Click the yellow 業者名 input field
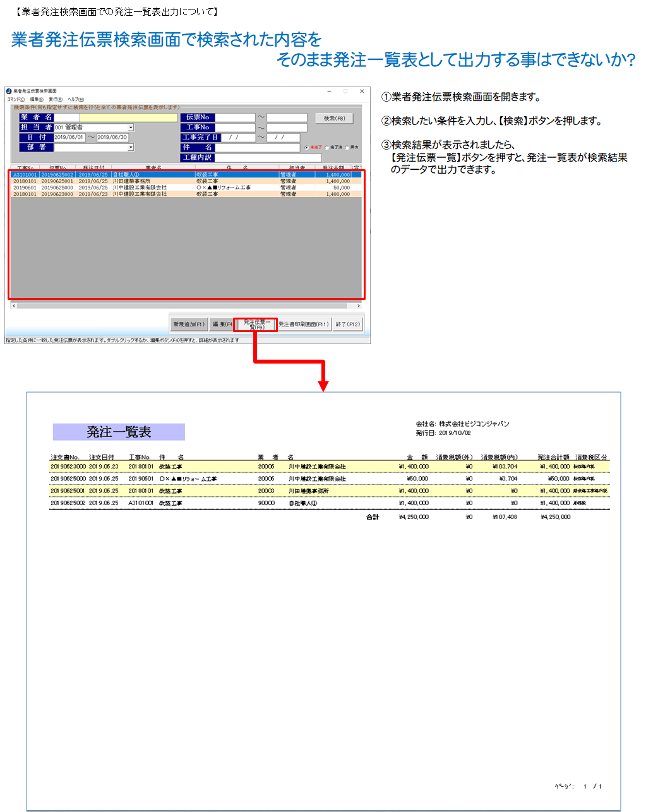Screen dimensions: 646x812 (x=129, y=117)
